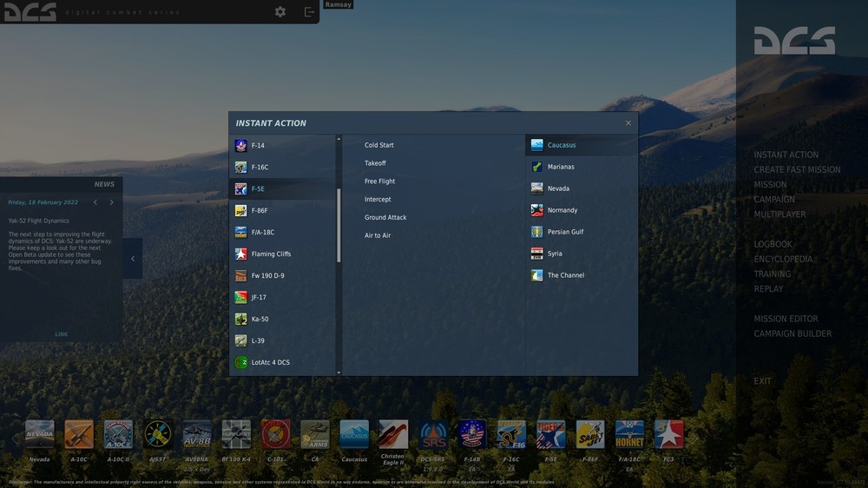
Task: Click the F-14B module icon in bottom bar
Action: [471, 434]
